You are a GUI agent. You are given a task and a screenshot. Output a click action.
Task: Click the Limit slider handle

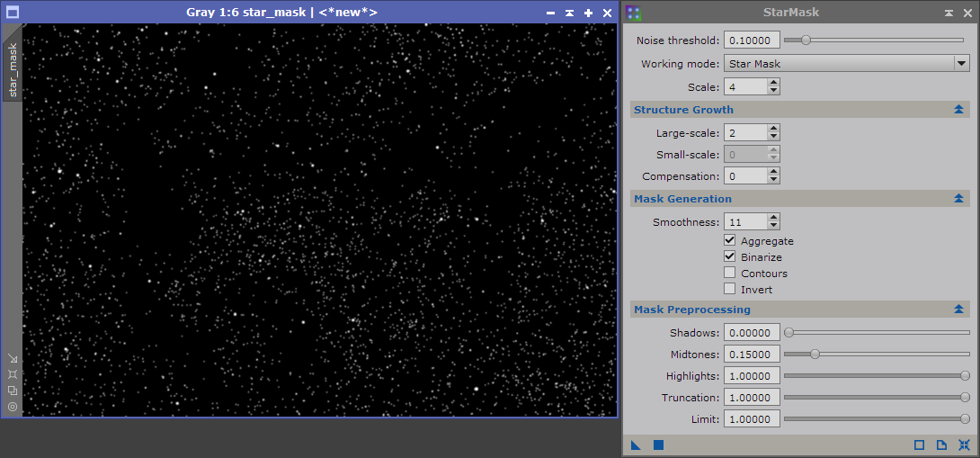(x=965, y=418)
